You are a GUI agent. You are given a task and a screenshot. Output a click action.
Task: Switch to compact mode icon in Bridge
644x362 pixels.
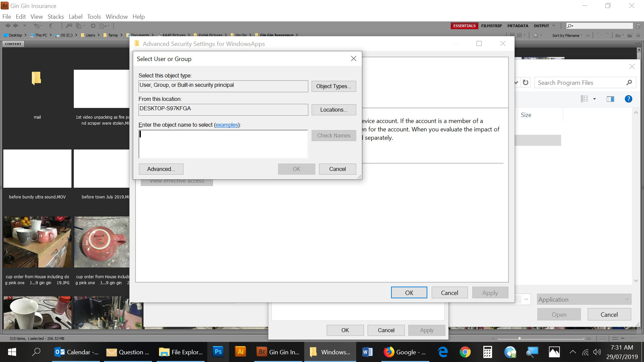click(x=638, y=26)
